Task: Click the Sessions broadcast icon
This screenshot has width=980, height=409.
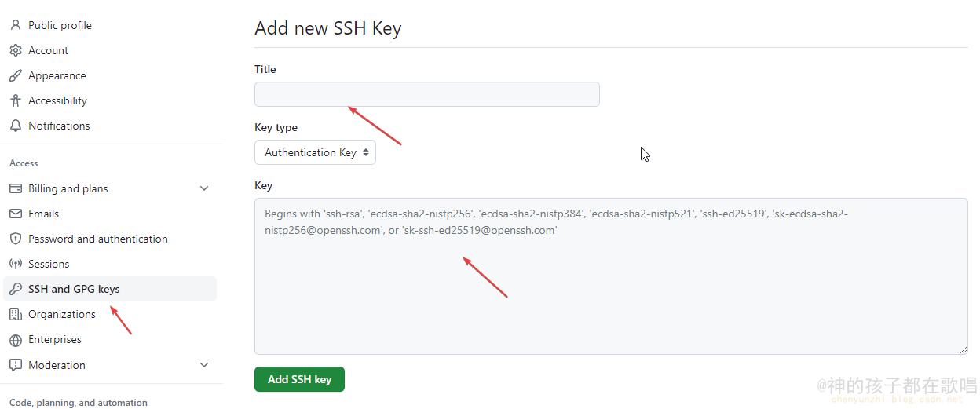Action: click(15, 264)
